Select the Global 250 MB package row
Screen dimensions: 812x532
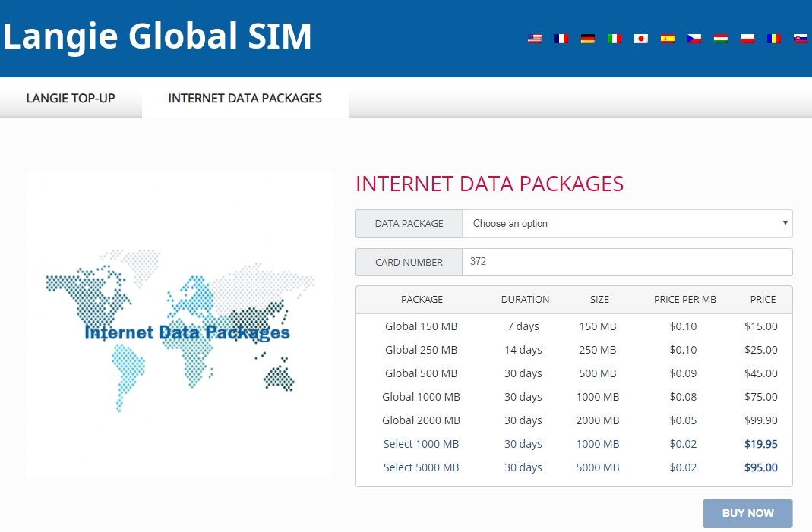click(x=573, y=350)
